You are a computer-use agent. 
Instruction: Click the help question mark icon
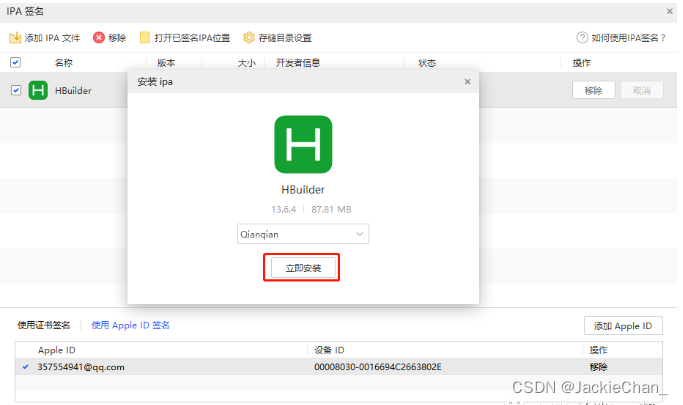tap(582, 37)
